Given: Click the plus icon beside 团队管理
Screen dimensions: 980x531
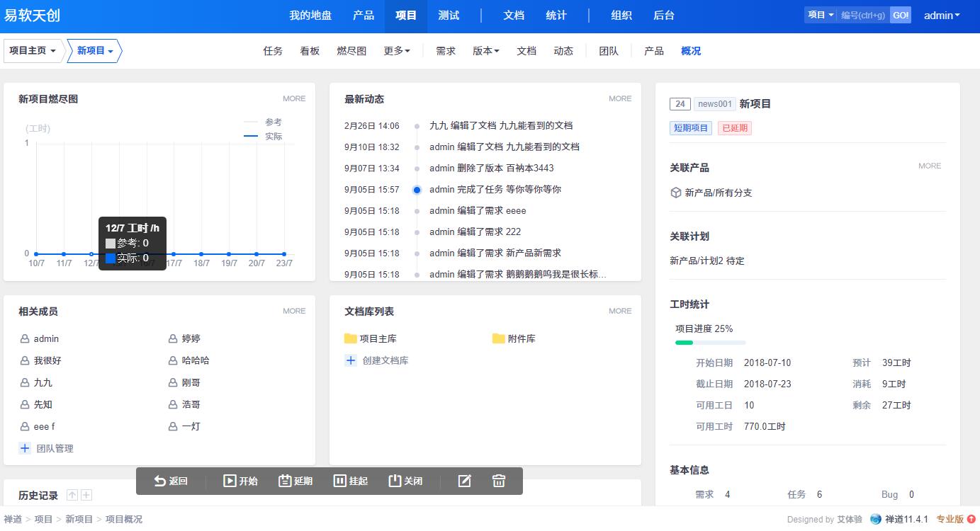Looking at the screenshot, I should point(25,448).
